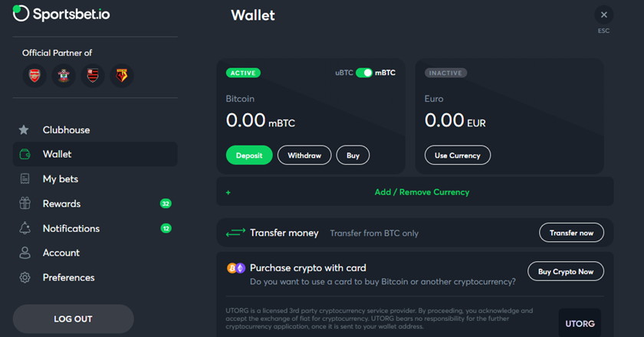The width and height of the screenshot is (644, 337).
Task: Click the Notifications bell icon
Action: click(25, 228)
